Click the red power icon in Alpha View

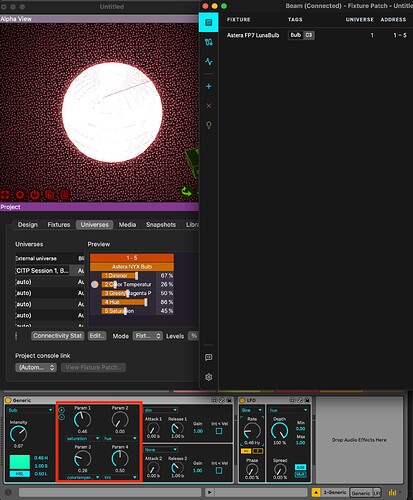pos(35,194)
